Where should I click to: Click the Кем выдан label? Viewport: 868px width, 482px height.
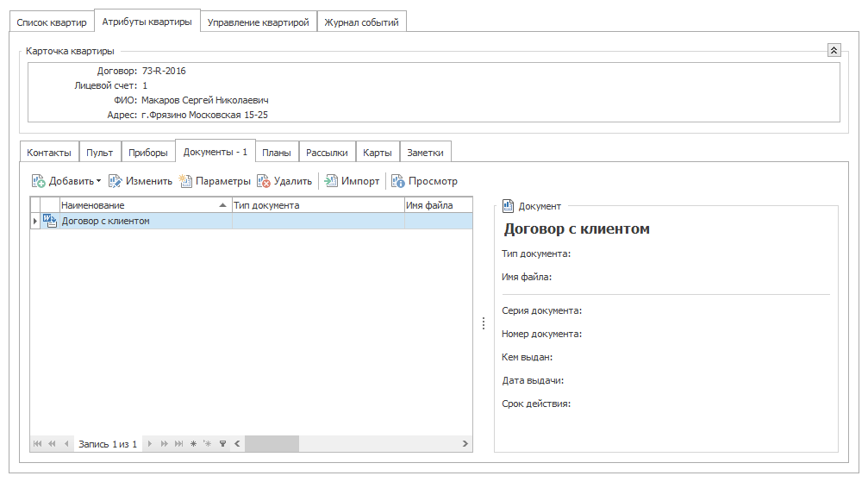(x=527, y=357)
